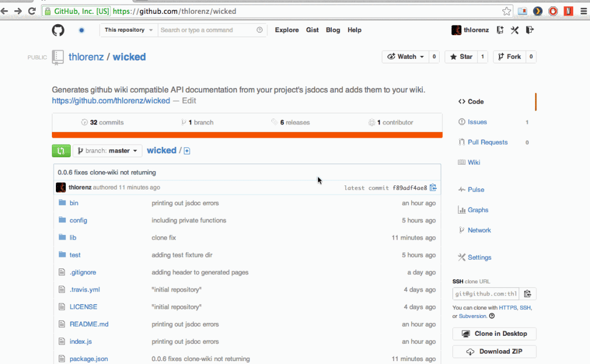The width and height of the screenshot is (590, 364).
Task: Click the Edit description link
Action: point(189,101)
